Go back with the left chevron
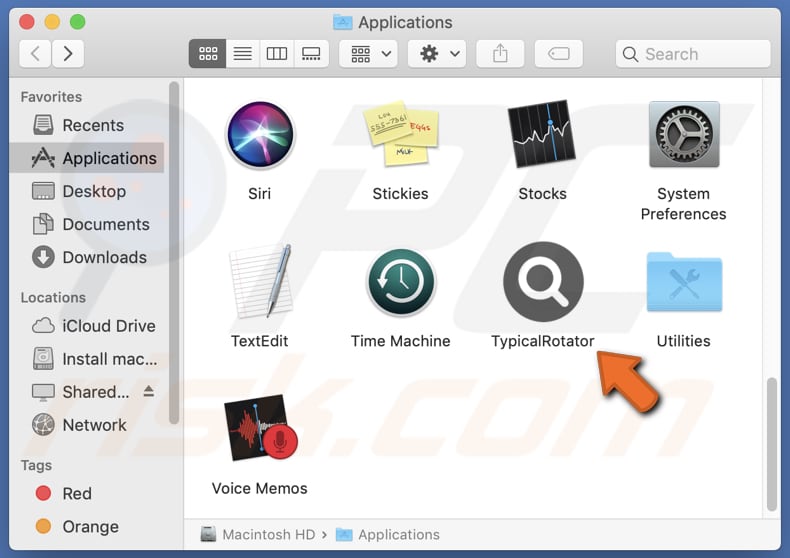790x558 pixels. 35,53
